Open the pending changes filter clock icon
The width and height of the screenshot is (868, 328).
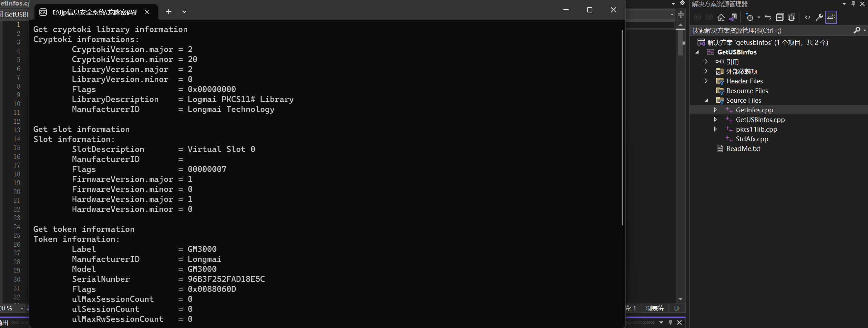click(x=749, y=17)
